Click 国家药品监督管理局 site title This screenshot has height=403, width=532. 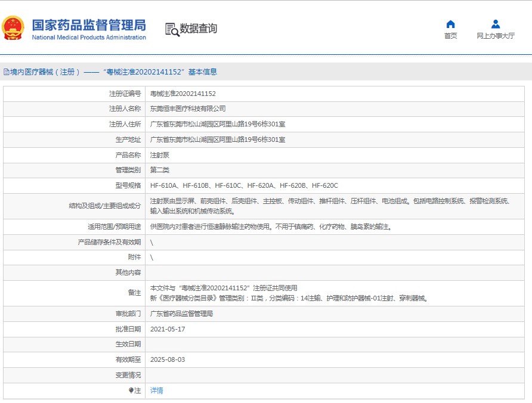(89, 25)
